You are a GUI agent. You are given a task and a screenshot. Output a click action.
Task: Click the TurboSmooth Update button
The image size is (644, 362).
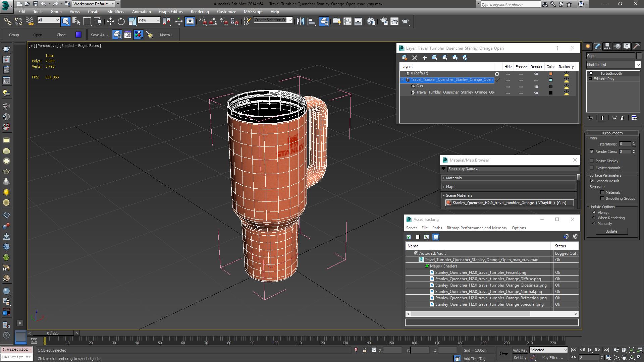pyautogui.click(x=611, y=231)
